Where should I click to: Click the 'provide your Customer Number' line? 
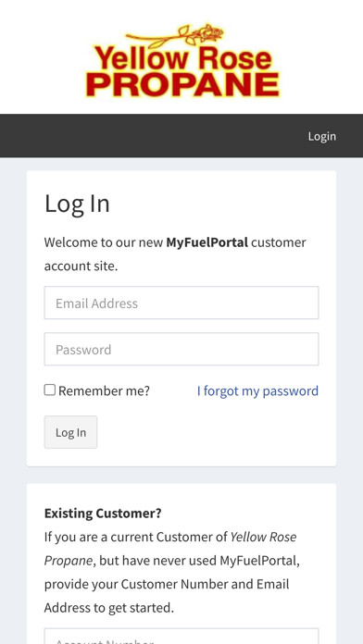[167, 584]
